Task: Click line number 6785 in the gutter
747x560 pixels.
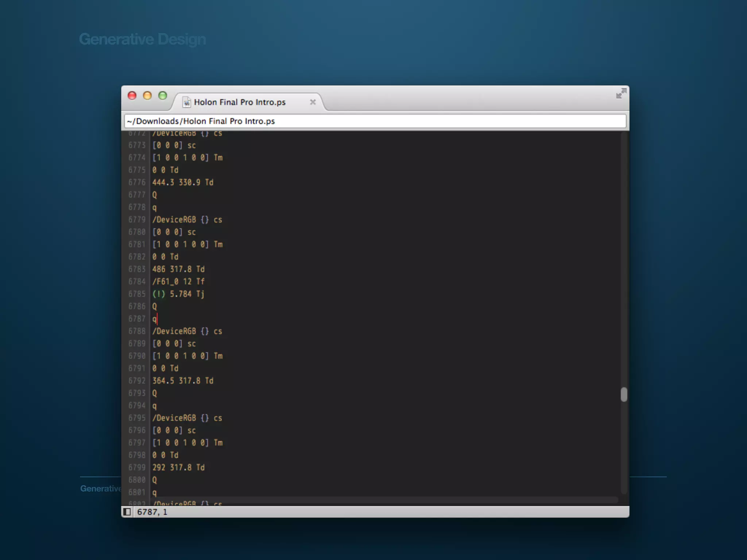Action: (137, 294)
